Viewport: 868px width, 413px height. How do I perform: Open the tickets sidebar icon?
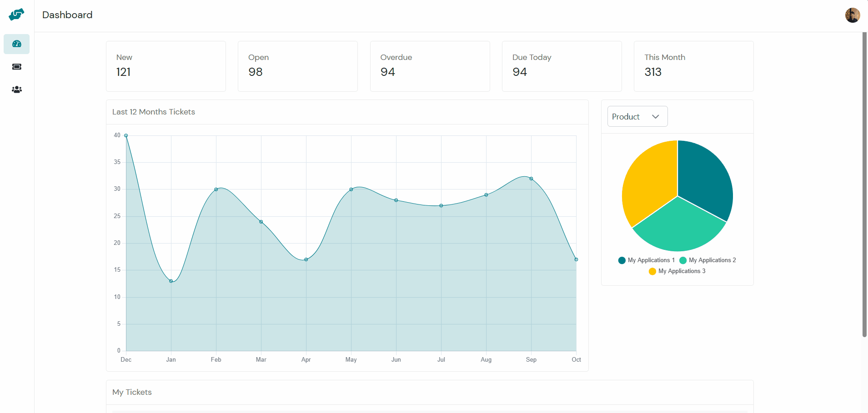tap(17, 67)
